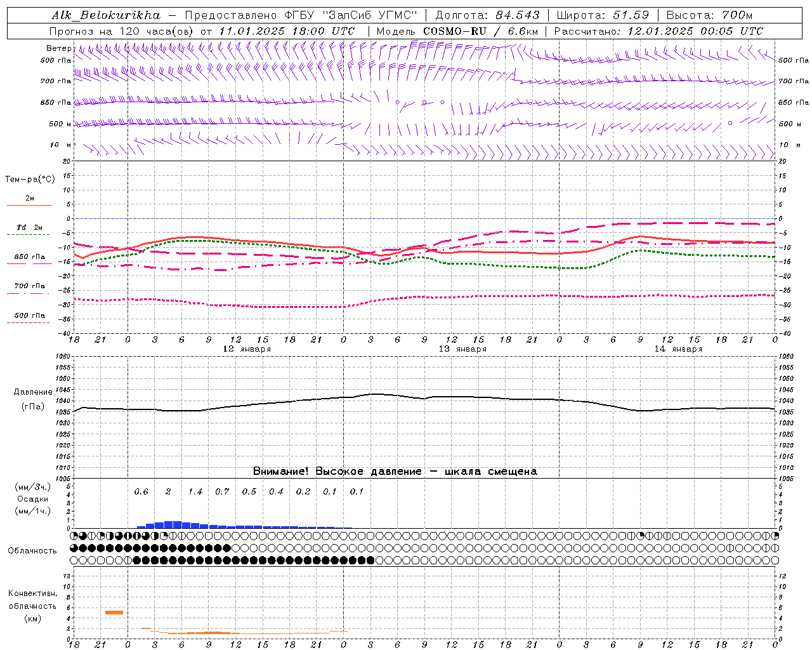Click the Рассчитано: 12.01.2025 00:05 UTC text
The width and height of the screenshot is (812, 650).
(658, 31)
